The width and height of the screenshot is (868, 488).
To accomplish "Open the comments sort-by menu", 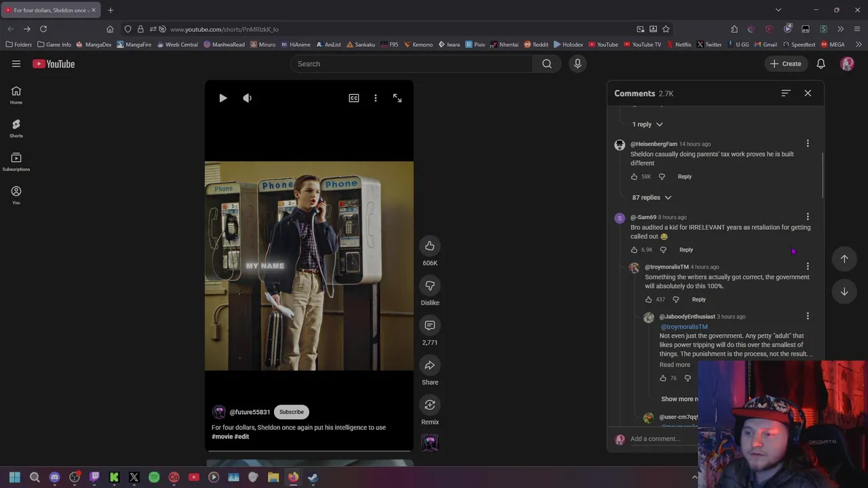I will click(786, 93).
